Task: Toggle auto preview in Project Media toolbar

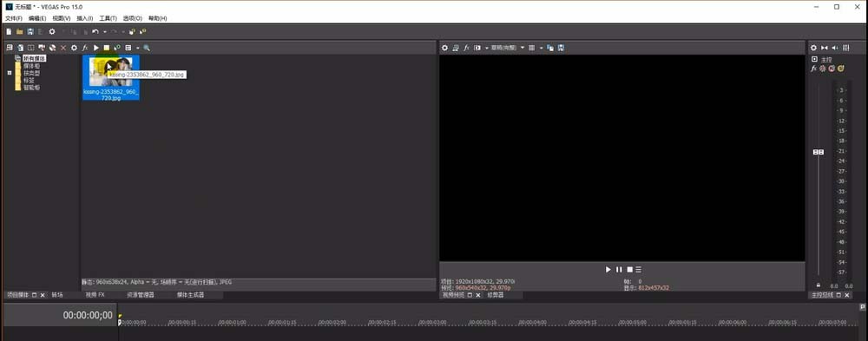Action: pyautogui.click(x=117, y=49)
